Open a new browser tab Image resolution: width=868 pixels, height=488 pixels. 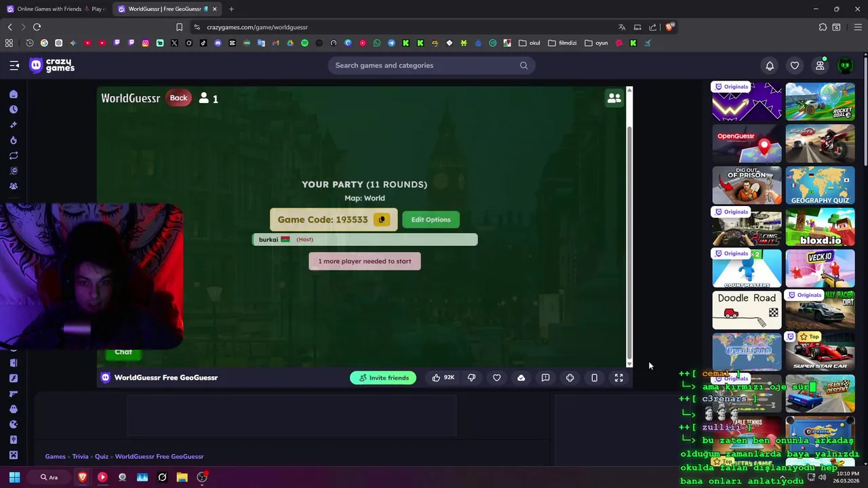click(x=231, y=9)
